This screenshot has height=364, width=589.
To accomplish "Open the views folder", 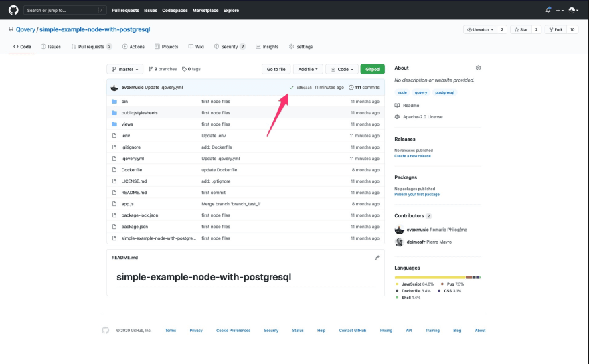I will coord(127,124).
